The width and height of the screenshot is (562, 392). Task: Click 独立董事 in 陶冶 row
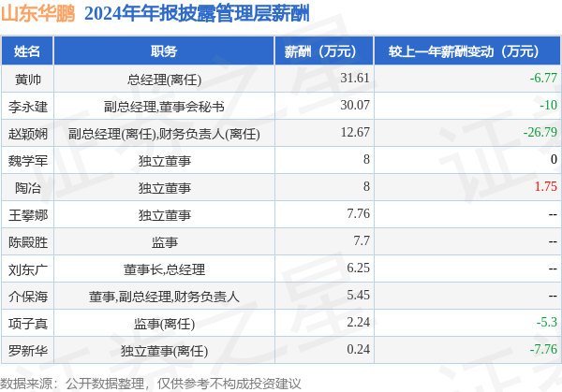pos(165,188)
